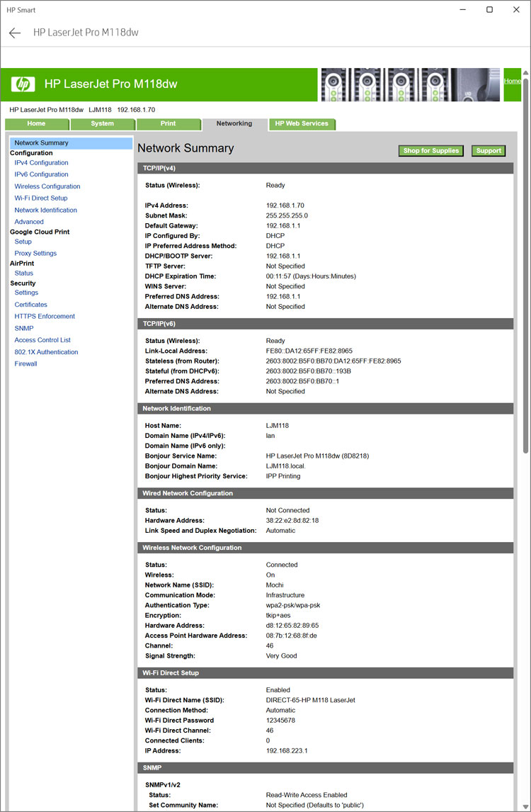Click Subnet Mask value 255.255.255.0
The image size is (531, 812).
(287, 216)
